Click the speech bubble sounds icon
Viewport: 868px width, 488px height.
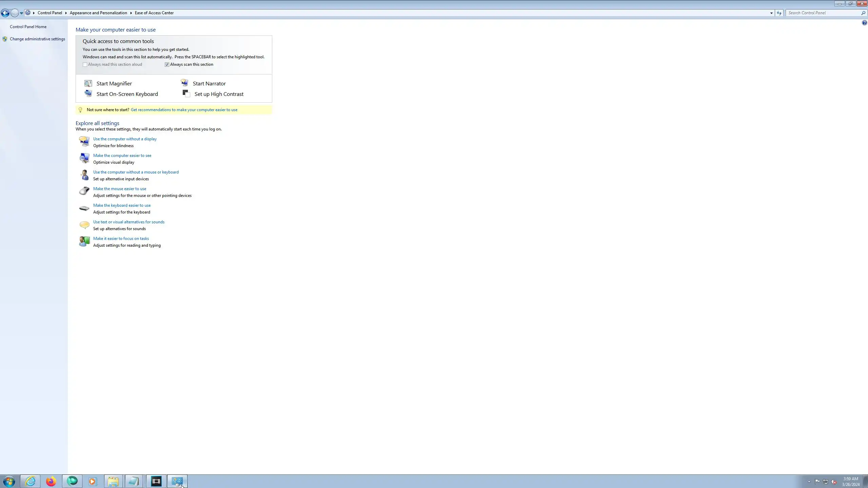84,225
